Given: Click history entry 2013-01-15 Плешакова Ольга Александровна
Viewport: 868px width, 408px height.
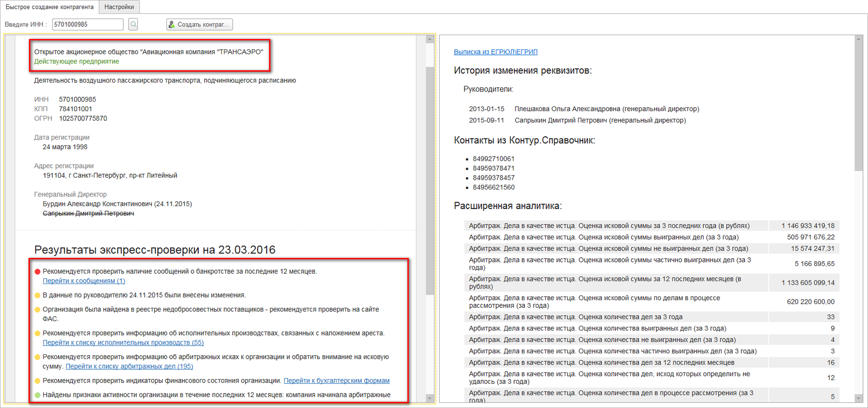Looking at the screenshot, I should [x=584, y=109].
